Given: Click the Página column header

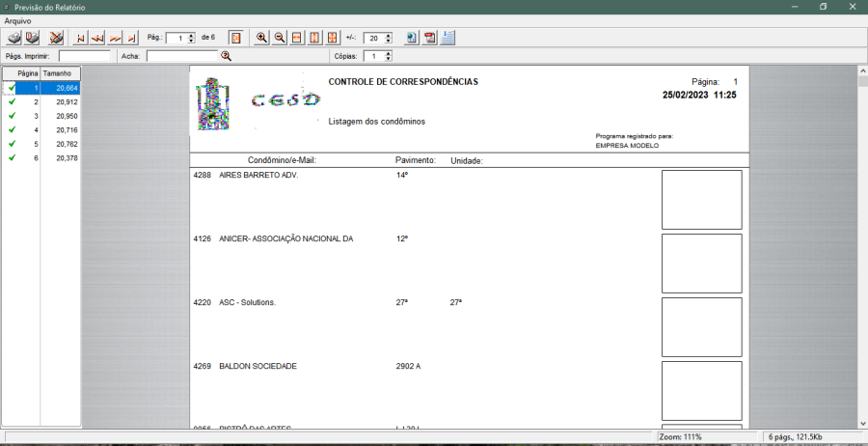Looking at the screenshot, I should (27, 73).
